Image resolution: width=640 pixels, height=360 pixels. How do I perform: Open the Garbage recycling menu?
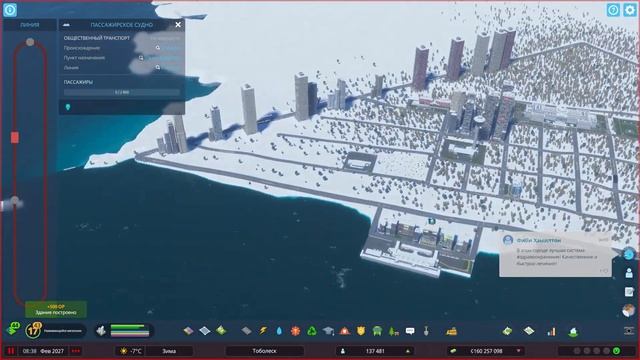point(312,331)
